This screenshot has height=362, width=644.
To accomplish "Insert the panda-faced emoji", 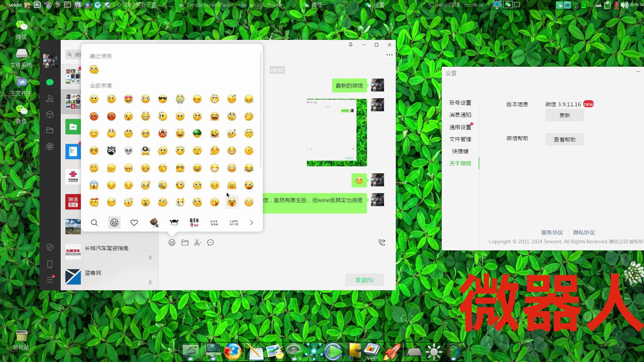I will (111, 150).
